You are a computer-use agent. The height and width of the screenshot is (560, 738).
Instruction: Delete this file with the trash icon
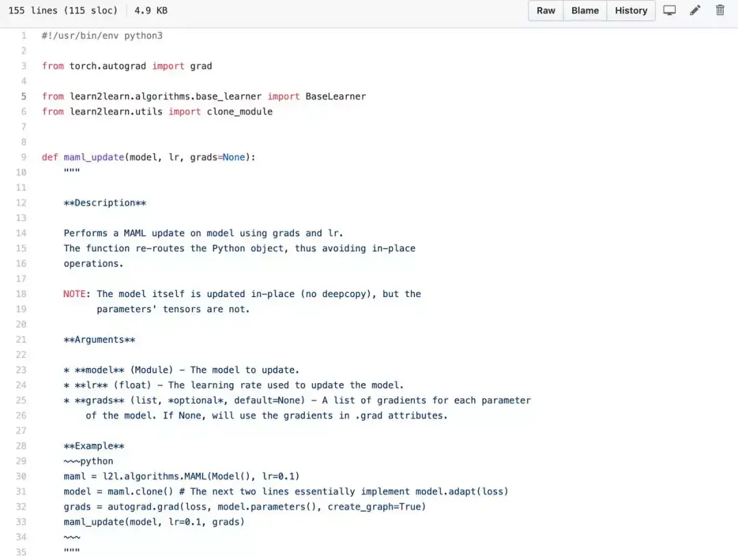(721, 10)
